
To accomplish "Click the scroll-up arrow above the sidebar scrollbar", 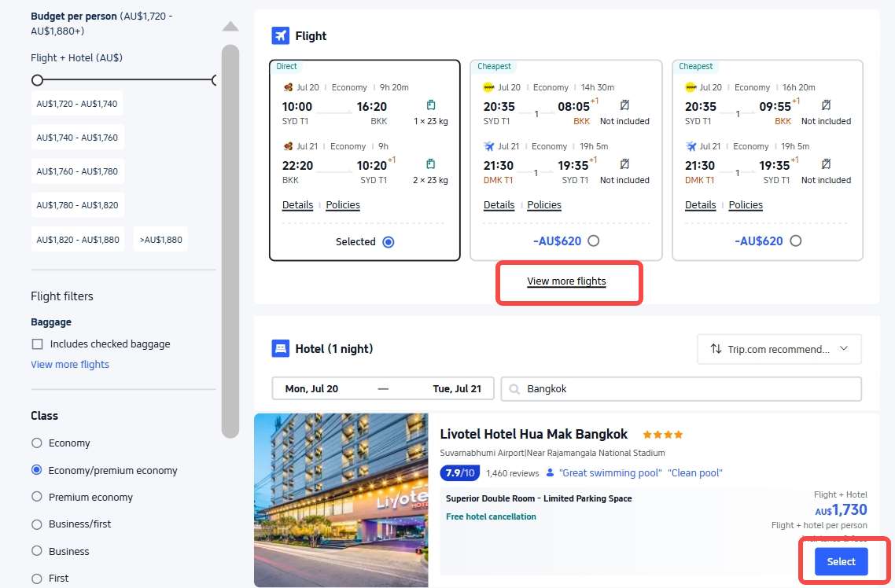I will (x=230, y=26).
